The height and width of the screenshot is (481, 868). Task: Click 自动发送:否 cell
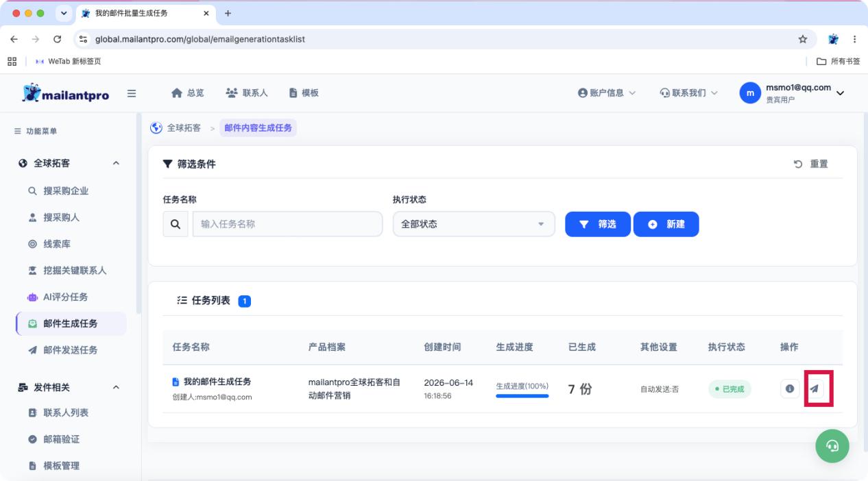[660, 389]
